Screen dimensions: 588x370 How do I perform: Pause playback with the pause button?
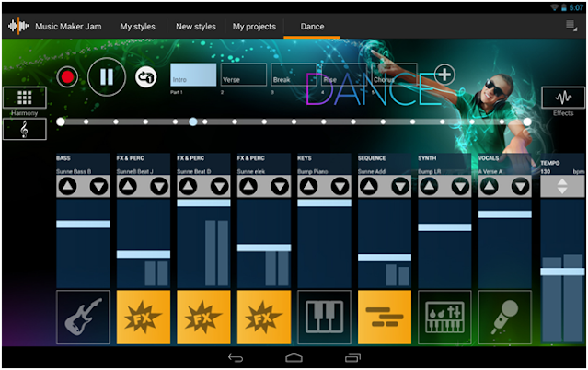(107, 77)
